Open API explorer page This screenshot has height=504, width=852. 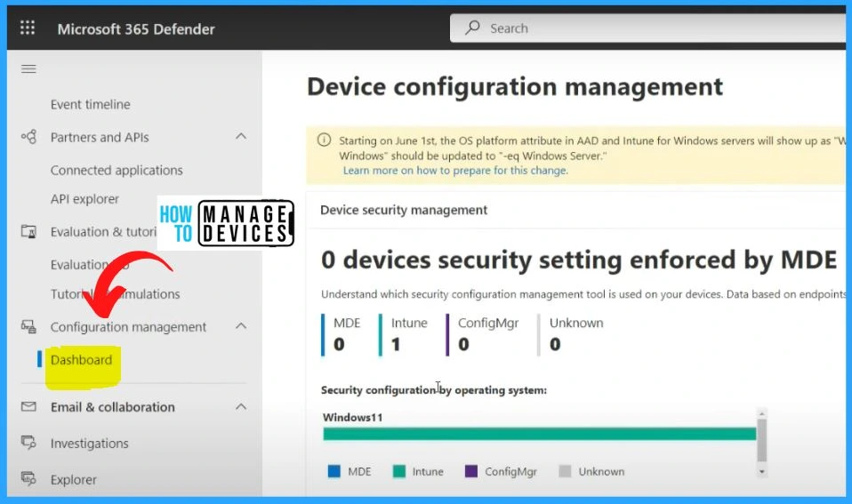click(x=84, y=199)
